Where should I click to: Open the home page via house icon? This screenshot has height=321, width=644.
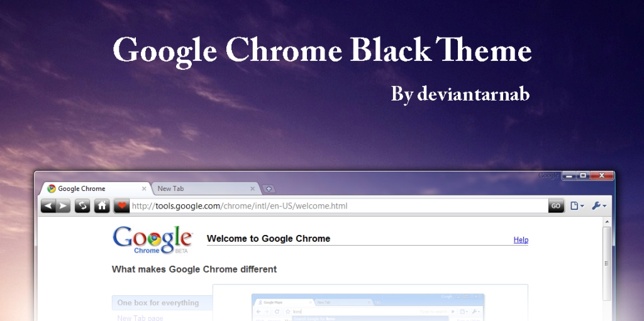pyautogui.click(x=102, y=205)
